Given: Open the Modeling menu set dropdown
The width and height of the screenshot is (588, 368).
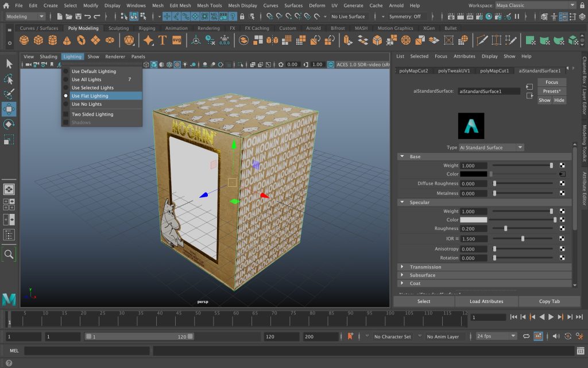Looking at the screenshot, I should click(25, 17).
